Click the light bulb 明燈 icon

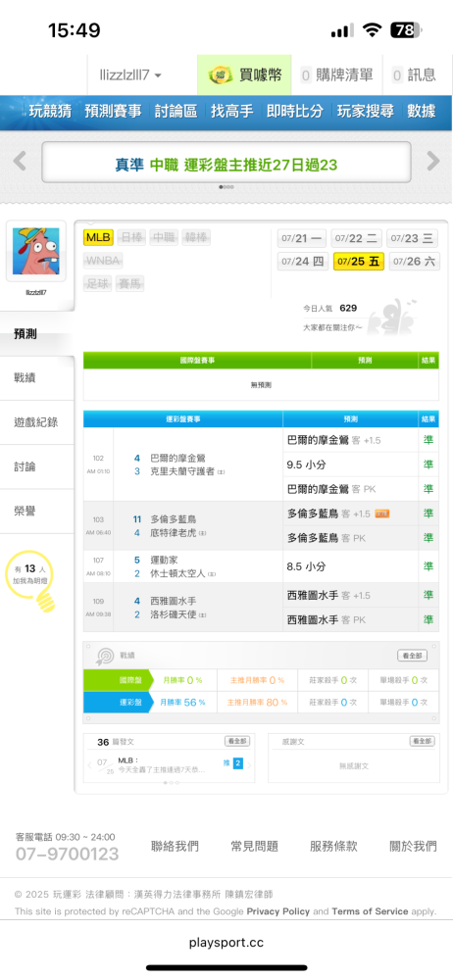pyautogui.click(x=32, y=581)
